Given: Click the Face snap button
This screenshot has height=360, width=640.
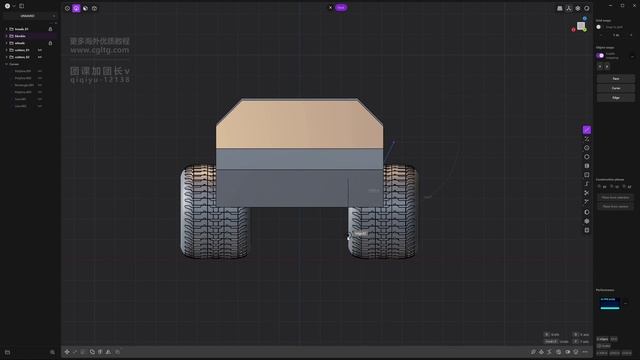Looking at the screenshot, I should 616,78.
